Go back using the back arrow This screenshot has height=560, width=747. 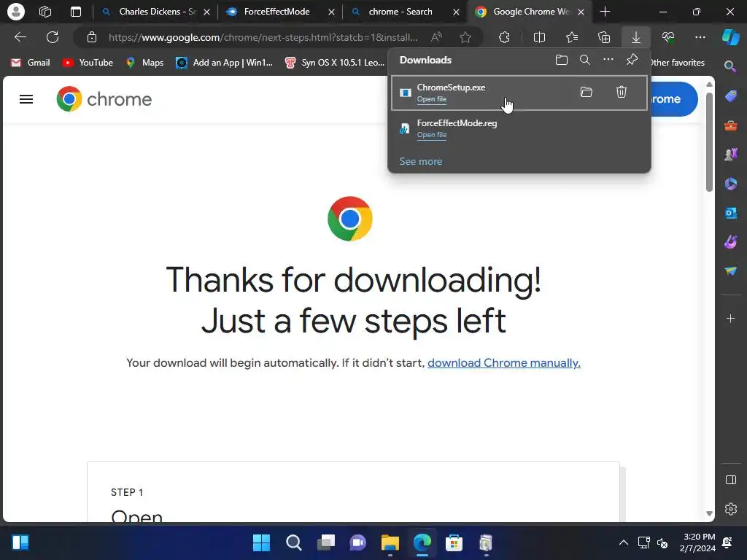[20, 37]
